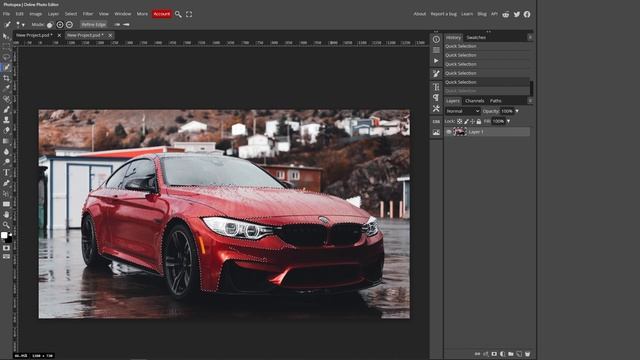Create new folder in Layers panel
Viewport: 640px width, 360px height.
pos(511,354)
